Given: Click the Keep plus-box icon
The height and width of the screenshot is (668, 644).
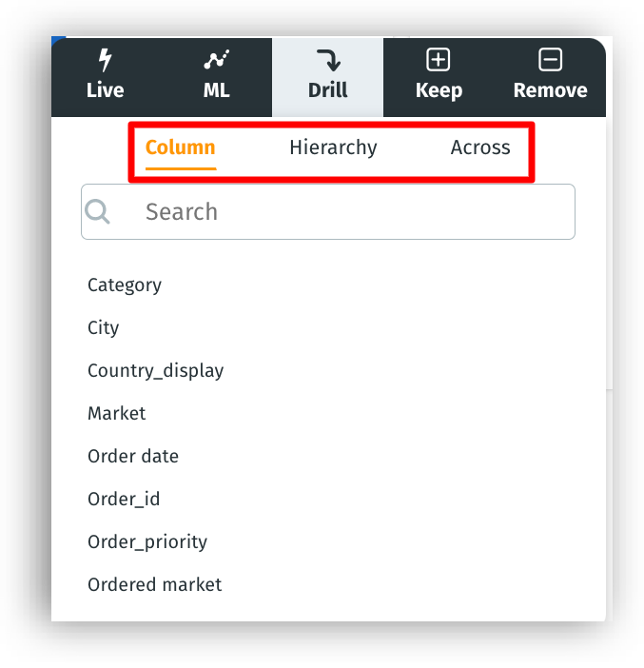Looking at the screenshot, I should point(439,61).
